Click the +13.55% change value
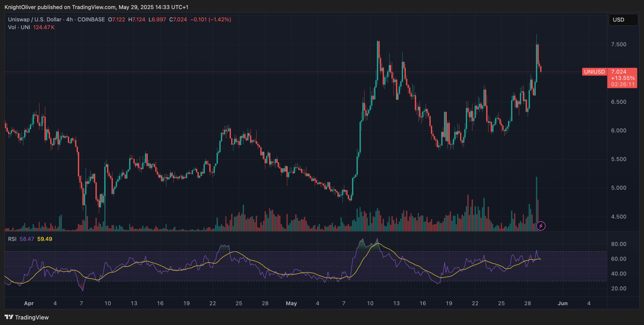Image resolution: width=644 pixels, height=325 pixels. pyautogui.click(x=623, y=78)
